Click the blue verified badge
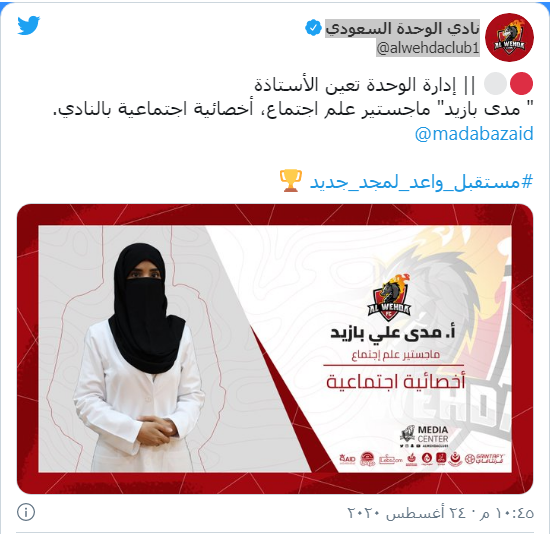This screenshot has width=553, height=534. click(313, 28)
